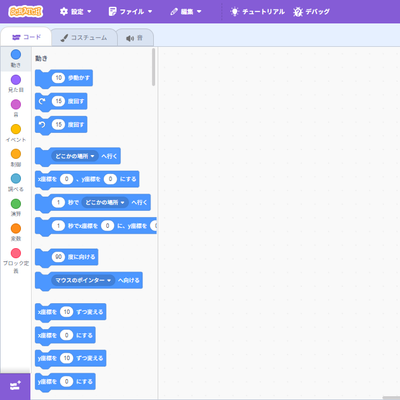Open the ファイル file menu
The height and width of the screenshot is (400, 400).
click(131, 12)
